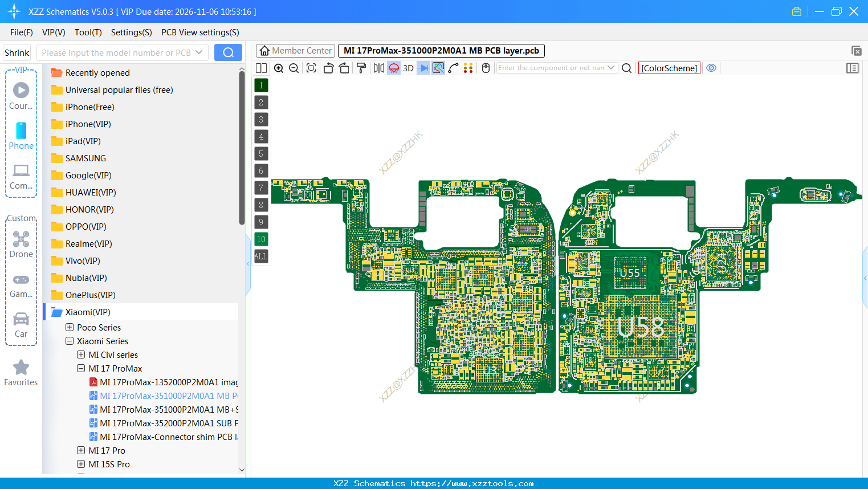The width and height of the screenshot is (868, 489).
Task: Open the Tool(T) menu
Action: click(88, 32)
